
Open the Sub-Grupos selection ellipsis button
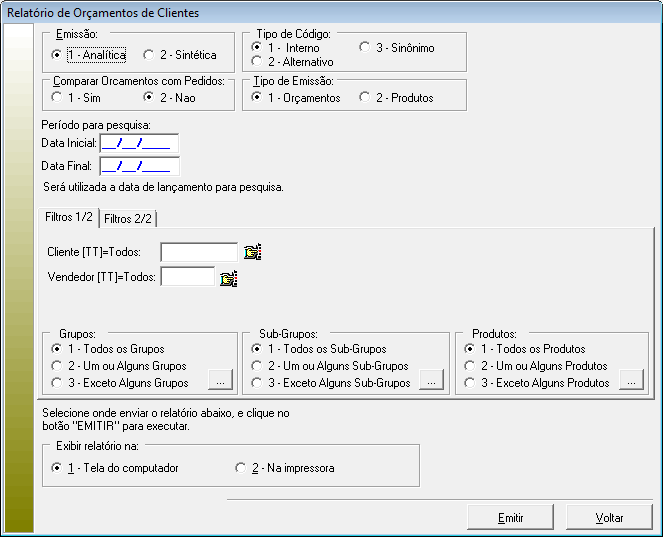[x=429, y=380]
